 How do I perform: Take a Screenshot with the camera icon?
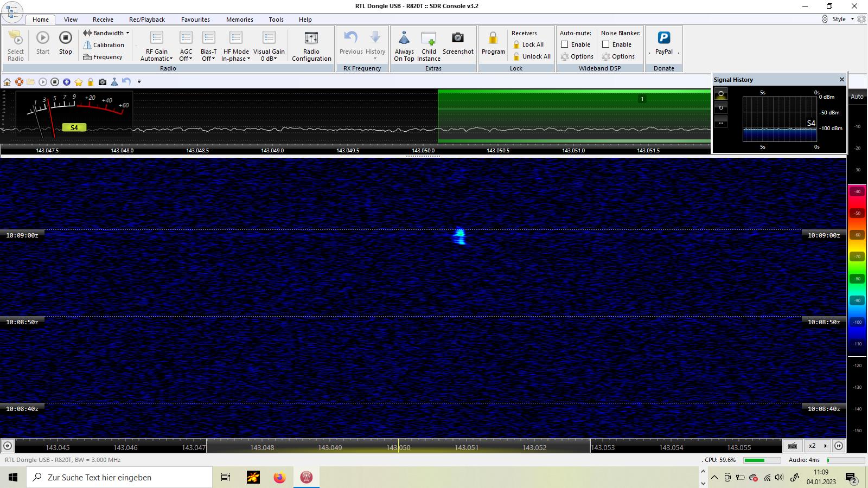tap(458, 43)
